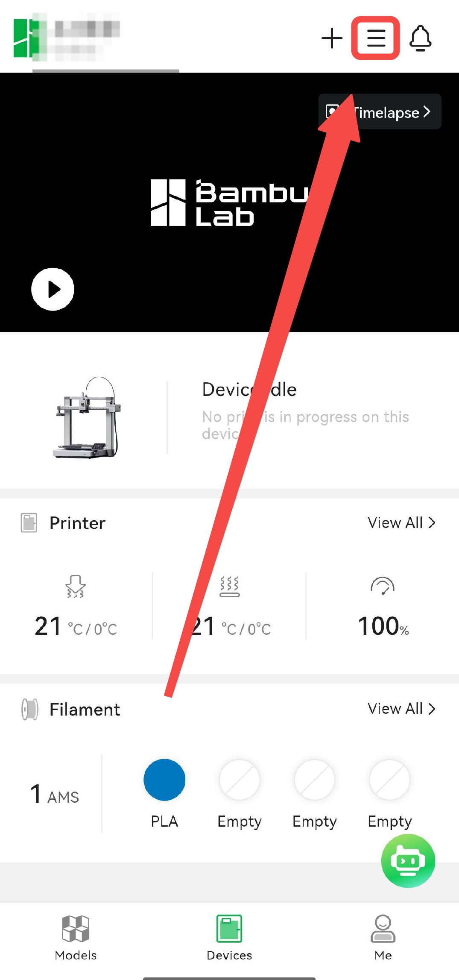Tap the 1 AMS label
The height and width of the screenshot is (980, 459).
pos(55,795)
